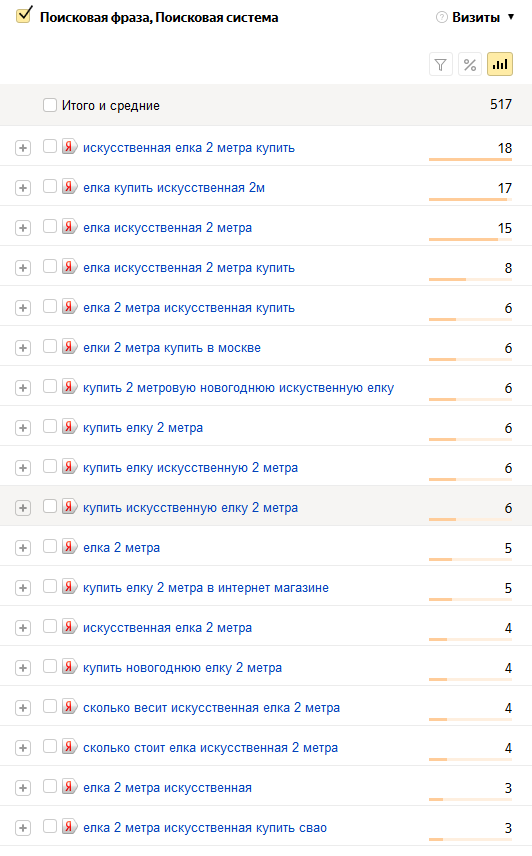532x856 pixels.
Task: Click the visits value 15
Action: [x=505, y=228]
